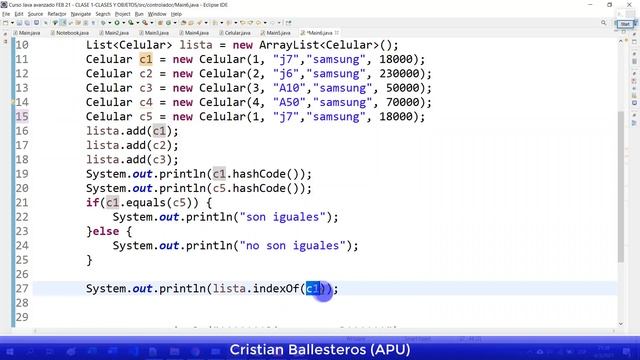Screen dimensions: 640x360
Task: Click the External Tools toolbar icon
Action: click(x=145, y=23)
